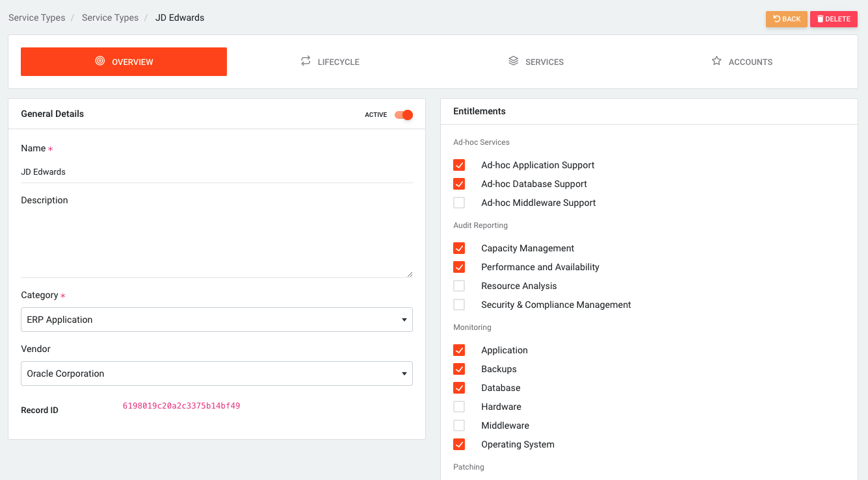Image resolution: width=868 pixels, height=480 pixels.
Task: Open the Category dropdown
Action: click(217, 320)
